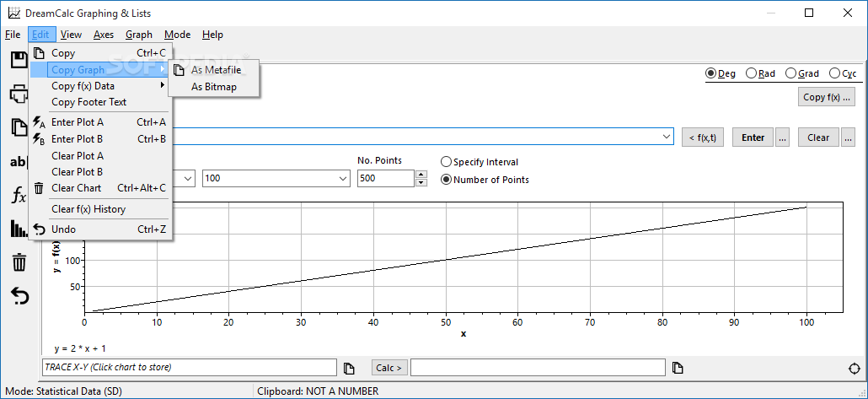This screenshot has width=868, height=399.
Task: Click the bold Enter button
Action: tap(753, 137)
